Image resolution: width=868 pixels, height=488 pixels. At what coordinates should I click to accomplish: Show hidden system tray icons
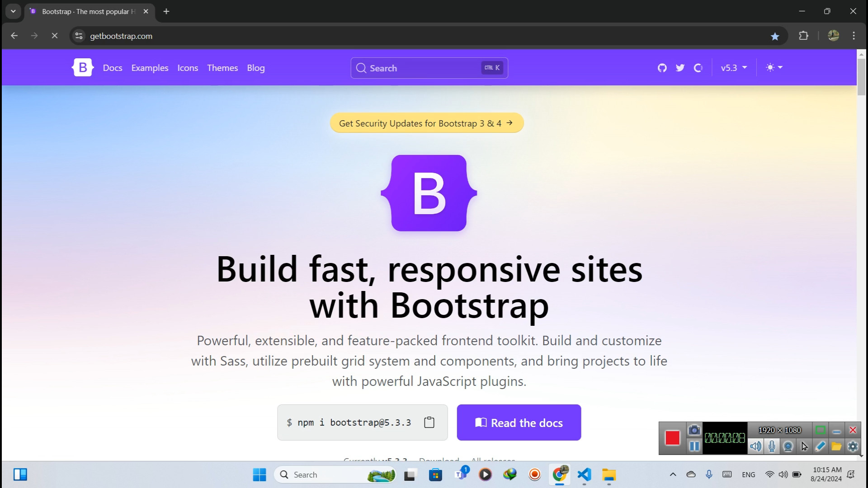[x=673, y=474]
